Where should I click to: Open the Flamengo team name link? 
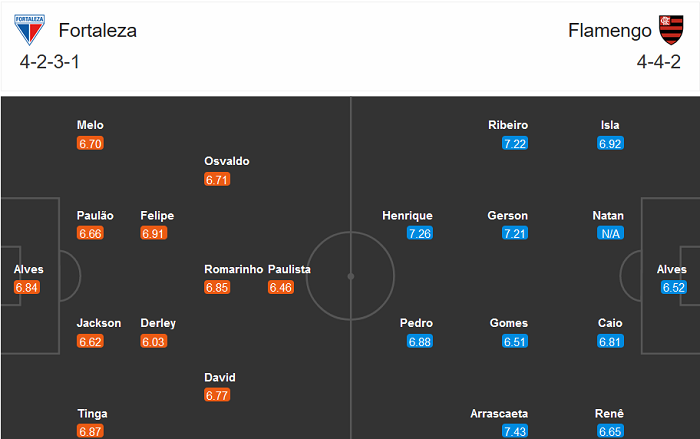pos(609,31)
